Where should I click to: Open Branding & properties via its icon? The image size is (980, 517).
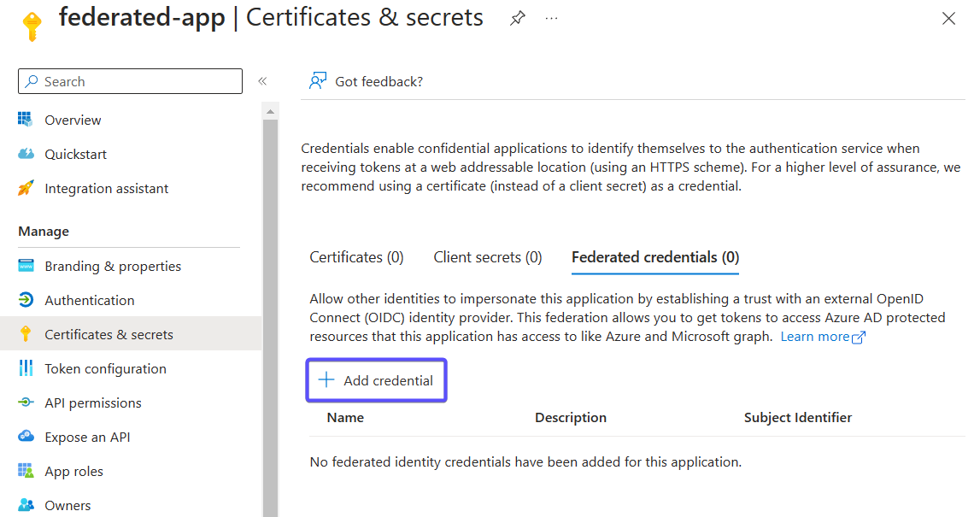(x=26, y=266)
